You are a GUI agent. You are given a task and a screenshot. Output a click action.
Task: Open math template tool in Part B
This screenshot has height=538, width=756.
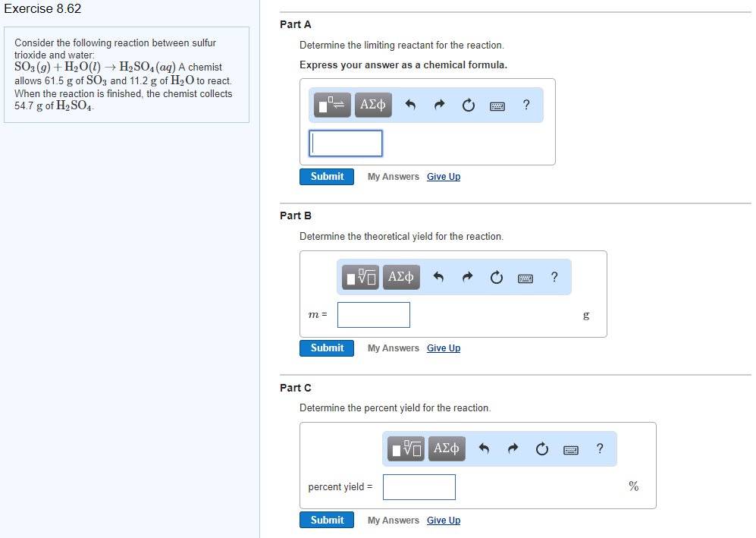(360, 277)
